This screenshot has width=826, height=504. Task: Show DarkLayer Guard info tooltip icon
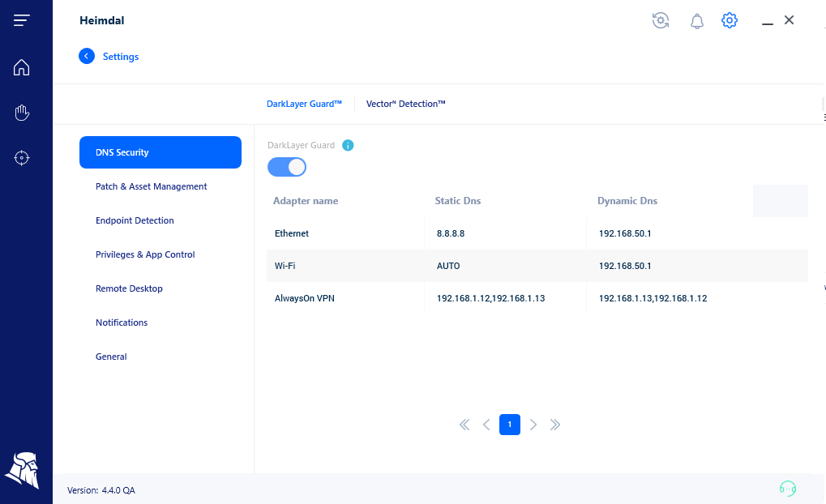(x=348, y=145)
